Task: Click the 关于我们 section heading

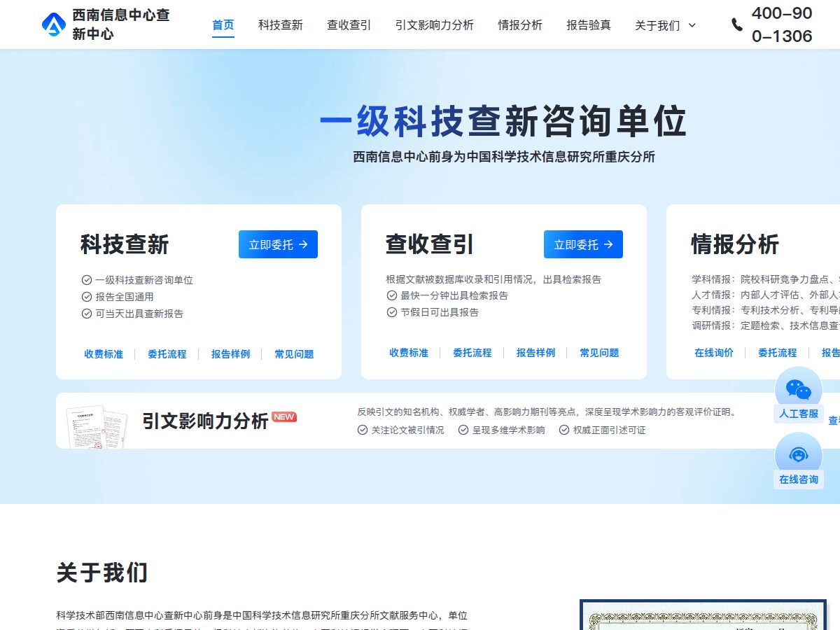Action: pos(102,573)
